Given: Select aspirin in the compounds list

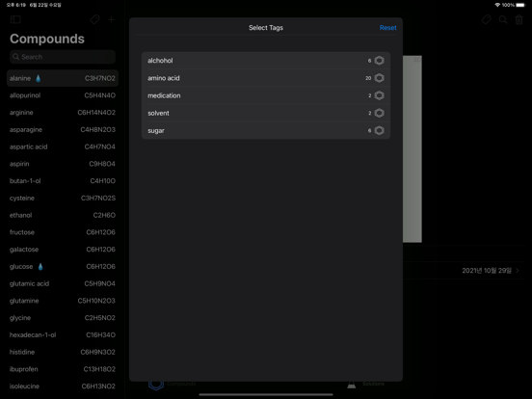Looking at the screenshot, I should tap(63, 164).
